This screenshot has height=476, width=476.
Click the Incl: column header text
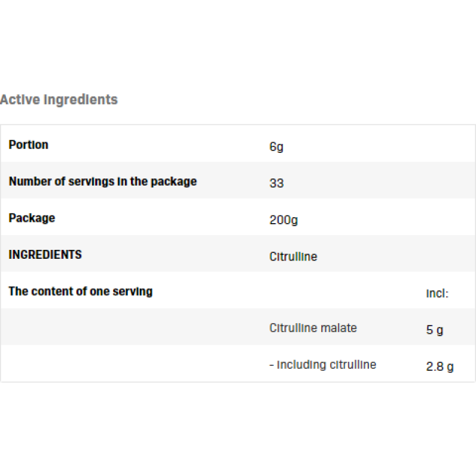437,293
